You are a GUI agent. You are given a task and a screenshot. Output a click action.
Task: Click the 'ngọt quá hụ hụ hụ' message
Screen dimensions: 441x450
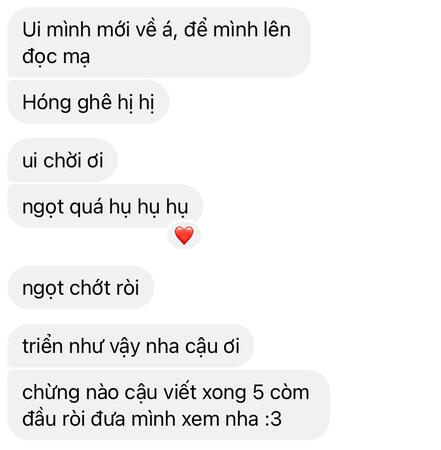point(105,207)
